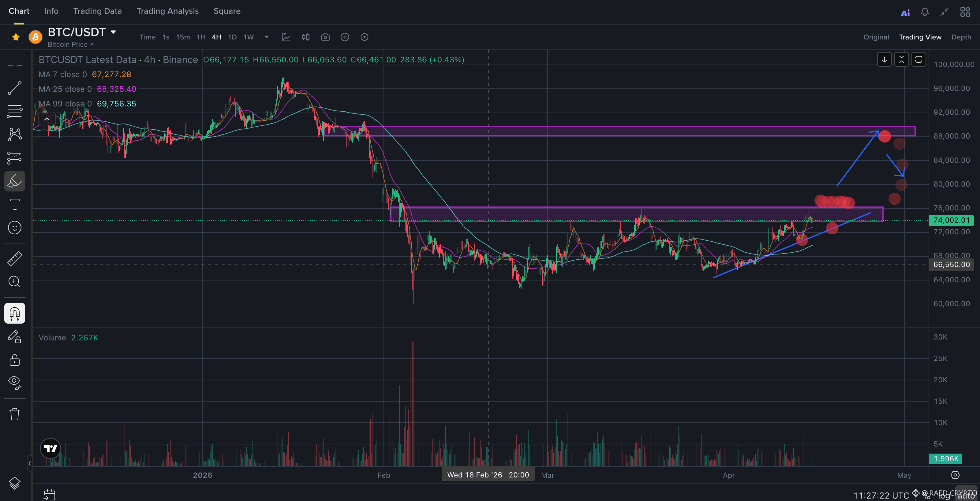Open the emoji icons tool
Screen dimensions: 980x501
pos(15,228)
